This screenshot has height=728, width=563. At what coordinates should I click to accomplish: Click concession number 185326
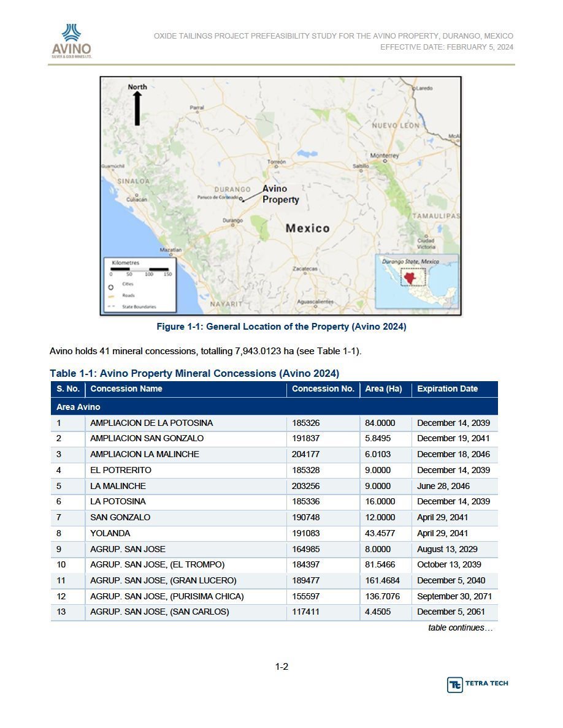pos(305,423)
